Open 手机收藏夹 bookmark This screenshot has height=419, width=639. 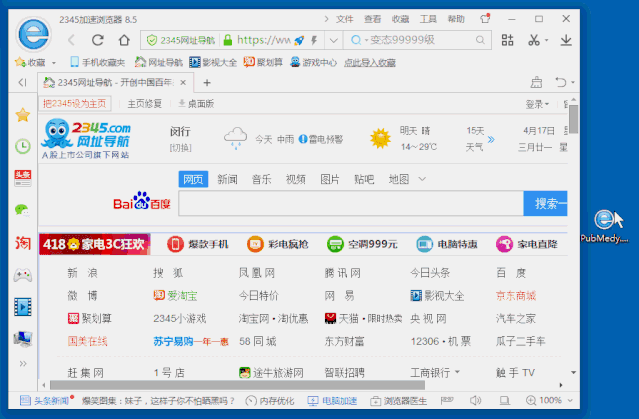coord(97,62)
